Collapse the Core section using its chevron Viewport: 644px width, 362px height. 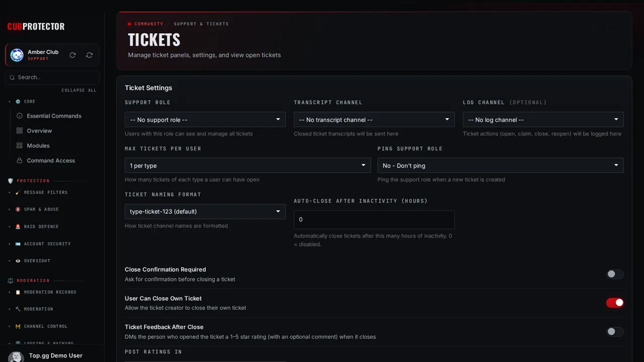point(10,102)
